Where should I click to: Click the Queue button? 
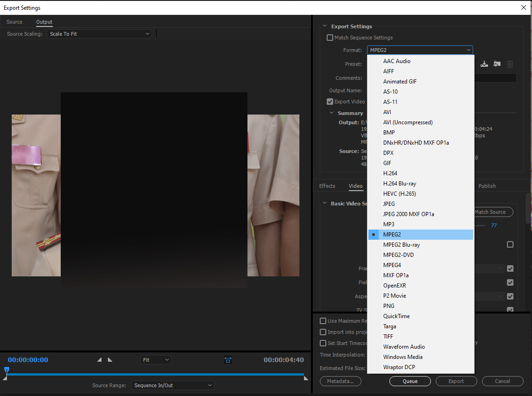point(410,382)
